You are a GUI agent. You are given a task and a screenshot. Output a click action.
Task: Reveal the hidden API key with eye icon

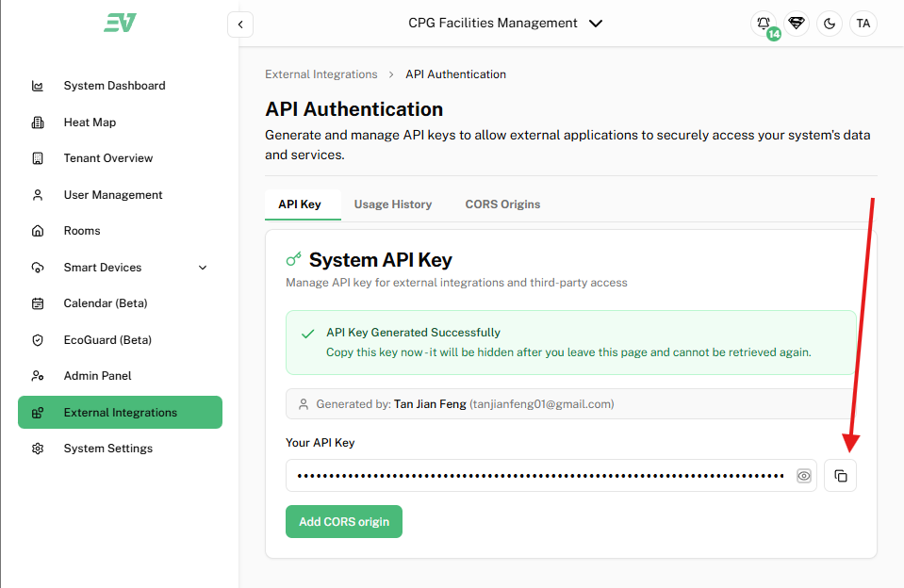[x=804, y=476]
